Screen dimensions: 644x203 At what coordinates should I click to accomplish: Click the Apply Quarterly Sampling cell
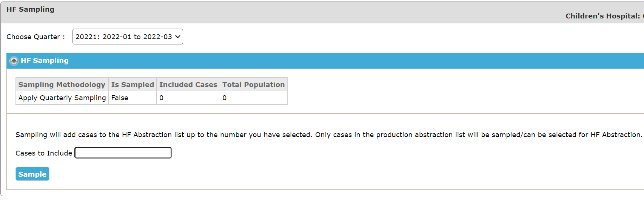(62, 98)
